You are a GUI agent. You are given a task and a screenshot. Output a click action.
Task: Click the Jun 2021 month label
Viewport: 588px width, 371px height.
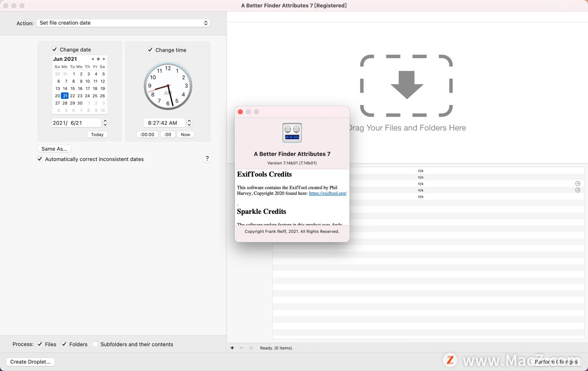click(x=65, y=59)
